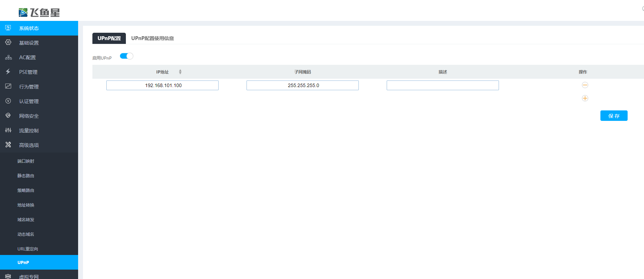
Task: Open the 端口映射 submenu item
Action: (26, 161)
